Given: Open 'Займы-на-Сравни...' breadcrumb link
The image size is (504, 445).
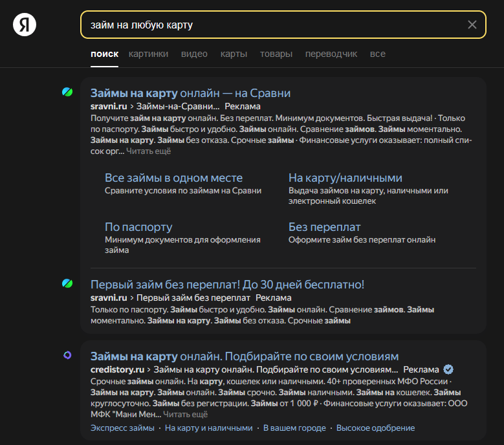Looking at the screenshot, I should click(178, 106).
